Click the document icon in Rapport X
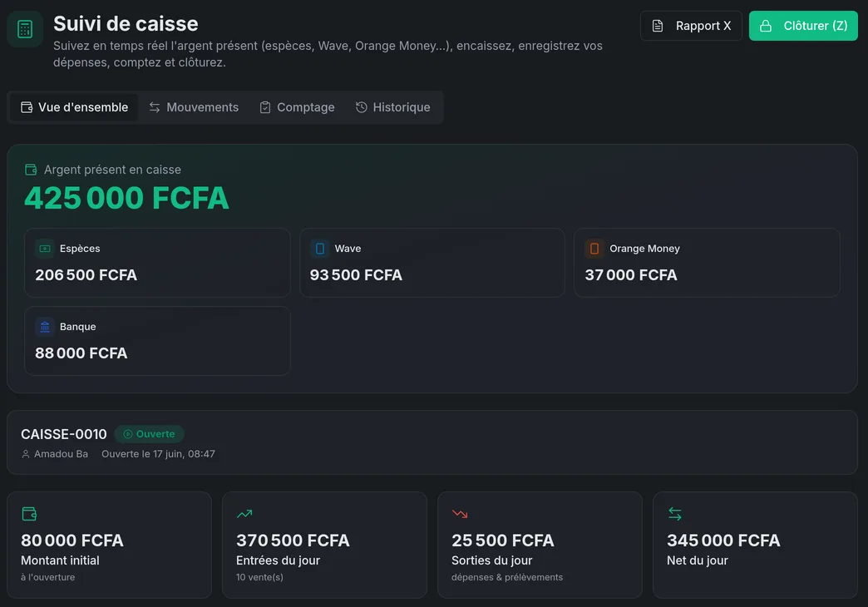The height and width of the screenshot is (607, 868). point(658,26)
